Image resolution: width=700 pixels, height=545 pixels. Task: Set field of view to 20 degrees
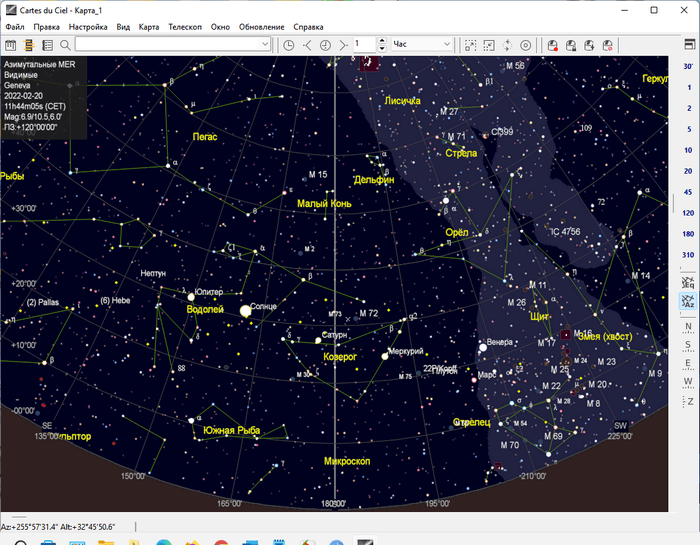click(688, 171)
